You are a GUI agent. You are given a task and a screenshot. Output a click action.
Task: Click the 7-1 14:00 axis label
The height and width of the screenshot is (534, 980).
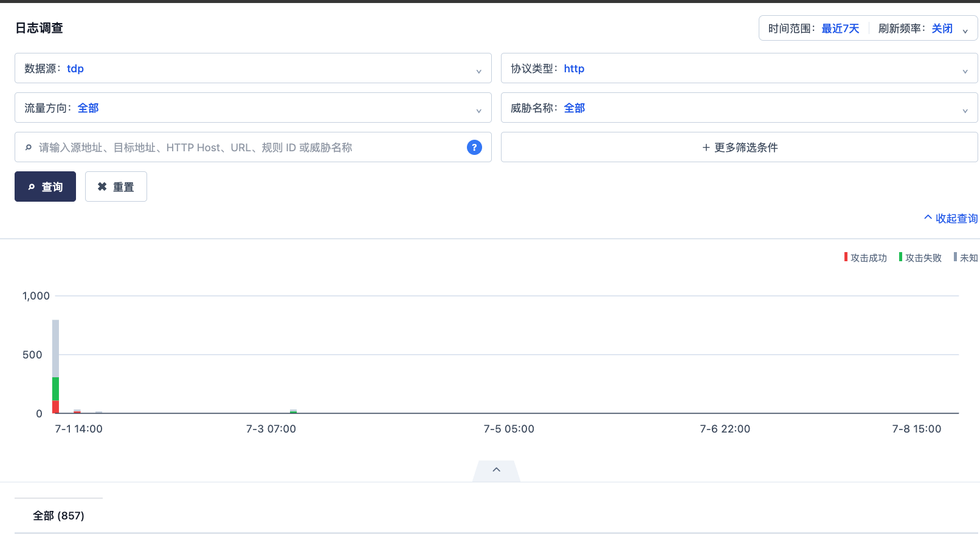79,429
